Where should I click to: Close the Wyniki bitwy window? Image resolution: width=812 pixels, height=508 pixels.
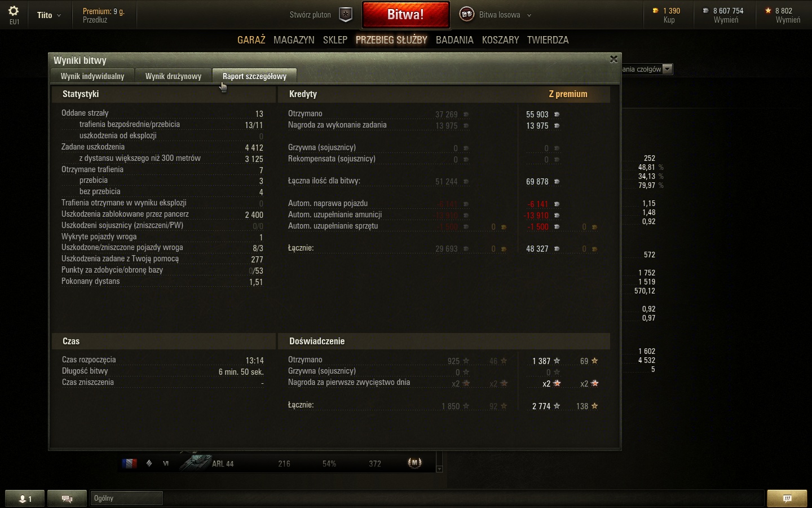pyautogui.click(x=614, y=59)
